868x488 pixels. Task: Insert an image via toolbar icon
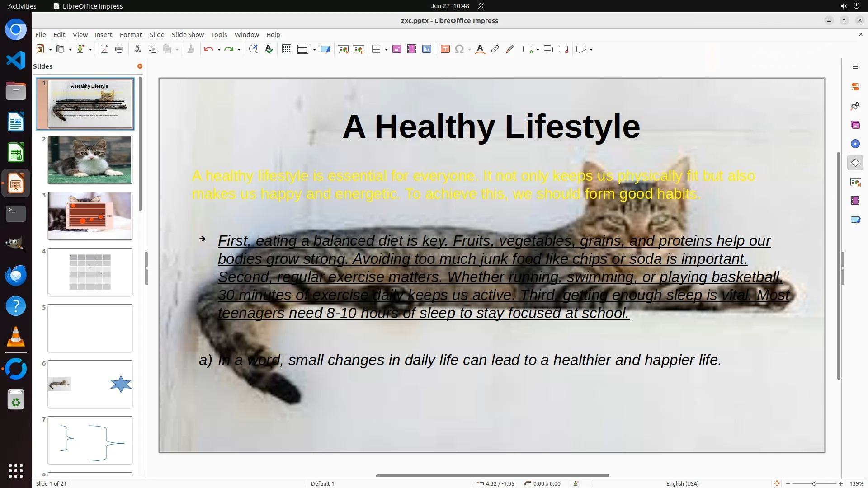[397, 49]
